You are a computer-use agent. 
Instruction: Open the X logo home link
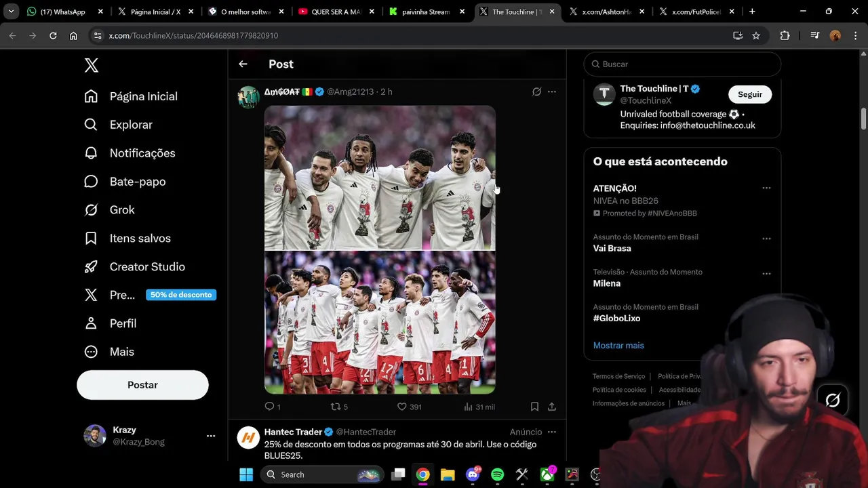[92, 65]
